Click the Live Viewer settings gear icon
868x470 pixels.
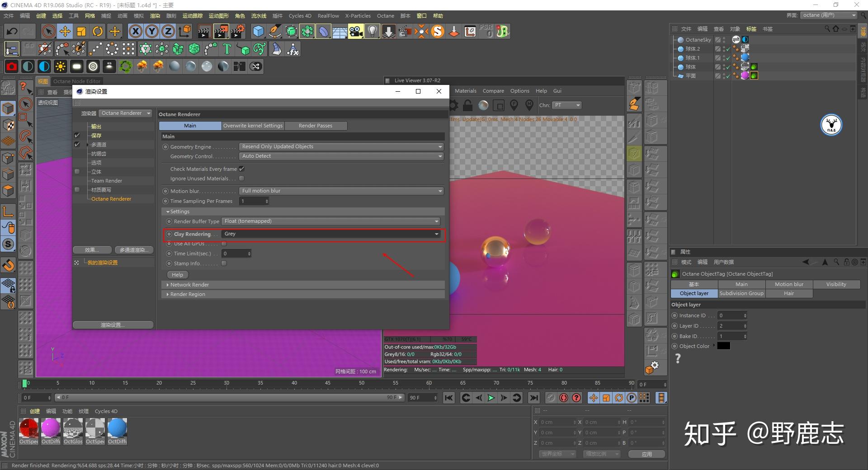pyautogui.click(x=453, y=105)
